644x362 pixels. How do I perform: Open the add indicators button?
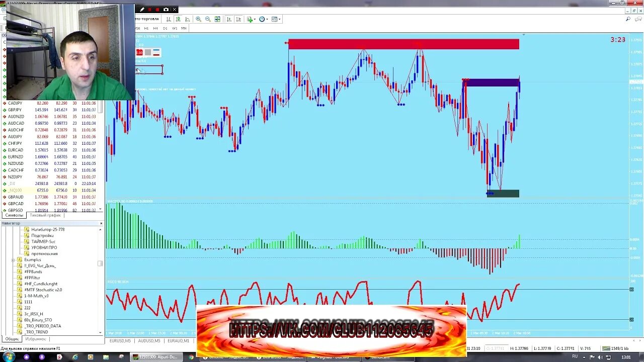tap(250, 19)
